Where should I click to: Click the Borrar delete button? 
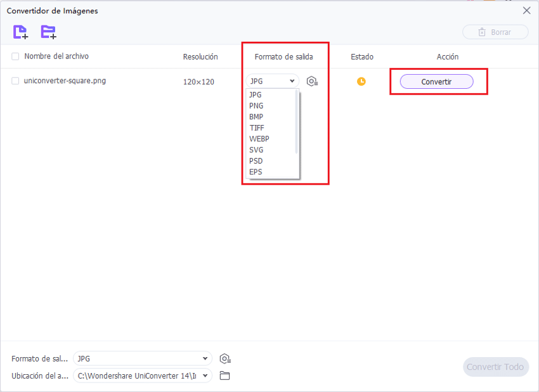tap(495, 32)
